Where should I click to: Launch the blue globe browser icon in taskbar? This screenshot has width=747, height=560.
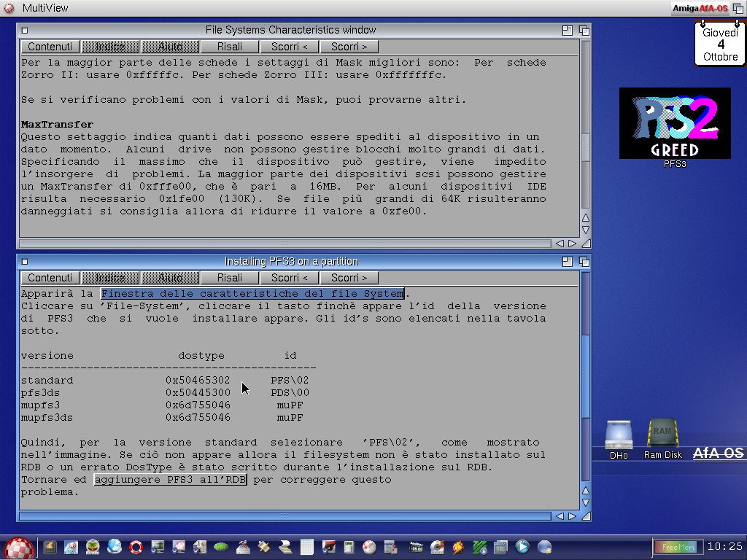115,547
